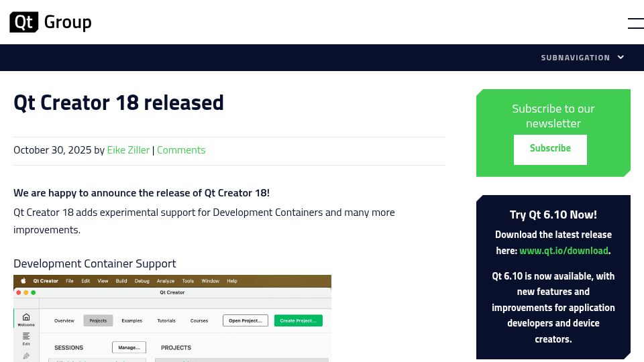This screenshot has height=362, width=644.
Task: Click the yellow minimize dot in screenshot
Action: coord(26,293)
